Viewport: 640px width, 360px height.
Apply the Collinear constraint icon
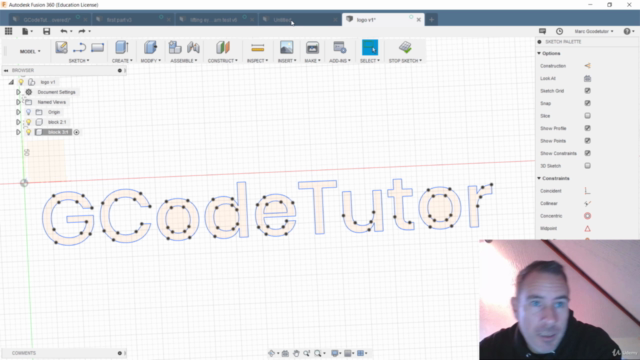point(587,203)
